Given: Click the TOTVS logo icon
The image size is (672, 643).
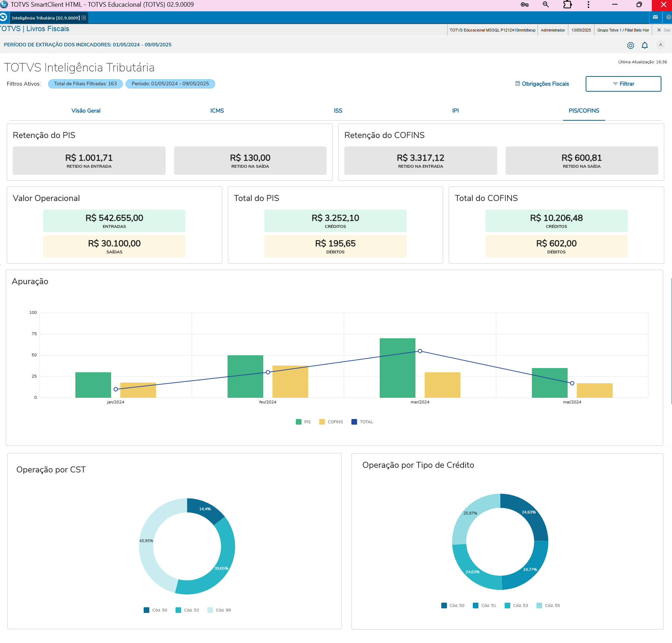Looking at the screenshot, I should [4, 17].
